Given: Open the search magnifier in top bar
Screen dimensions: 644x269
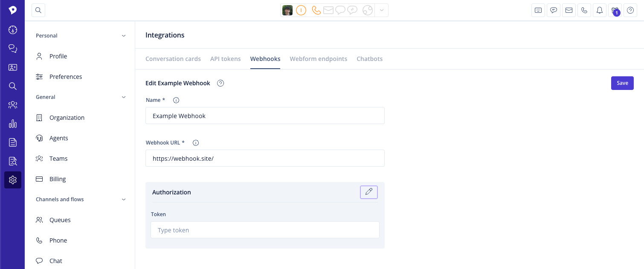Looking at the screenshot, I should (38, 10).
